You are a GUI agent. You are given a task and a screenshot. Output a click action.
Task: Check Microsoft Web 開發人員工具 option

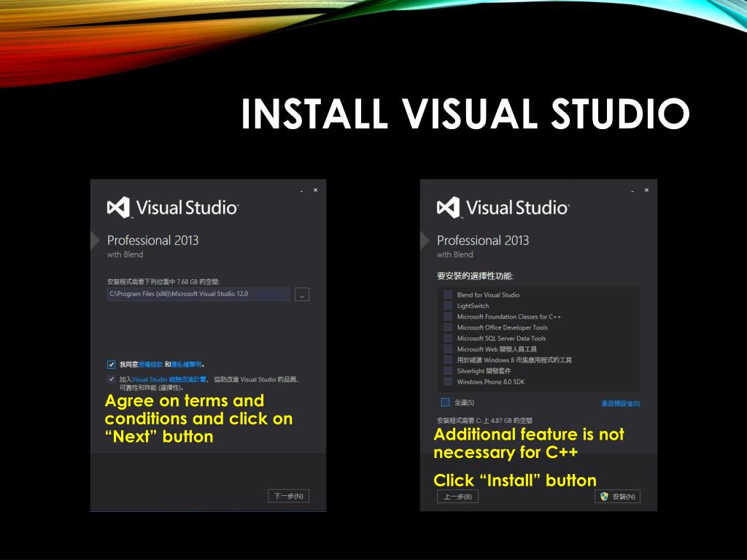click(x=447, y=349)
